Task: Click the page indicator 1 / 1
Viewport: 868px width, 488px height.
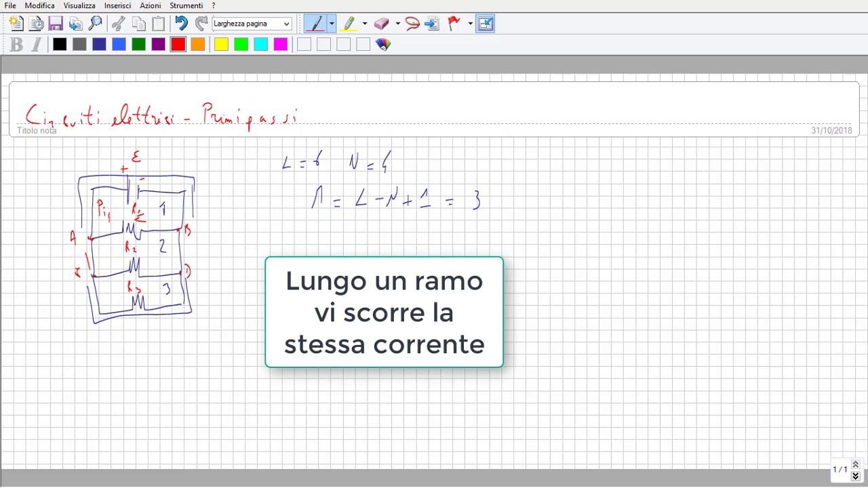Action: tap(840, 469)
